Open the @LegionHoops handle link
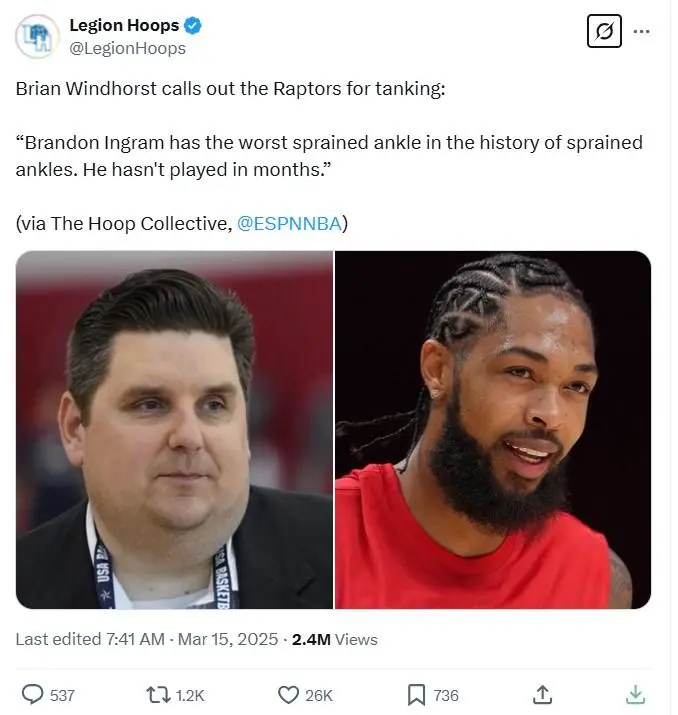678x715 pixels. click(128, 48)
